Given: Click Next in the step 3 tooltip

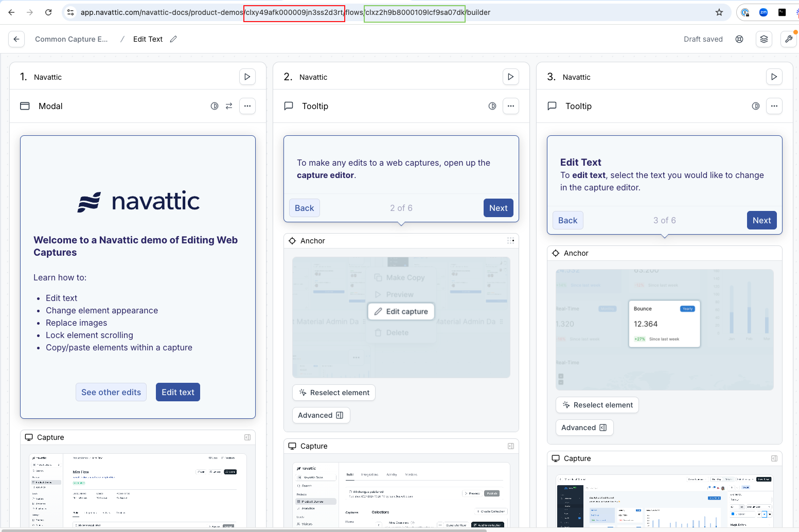Looking at the screenshot, I should (762, 220).
